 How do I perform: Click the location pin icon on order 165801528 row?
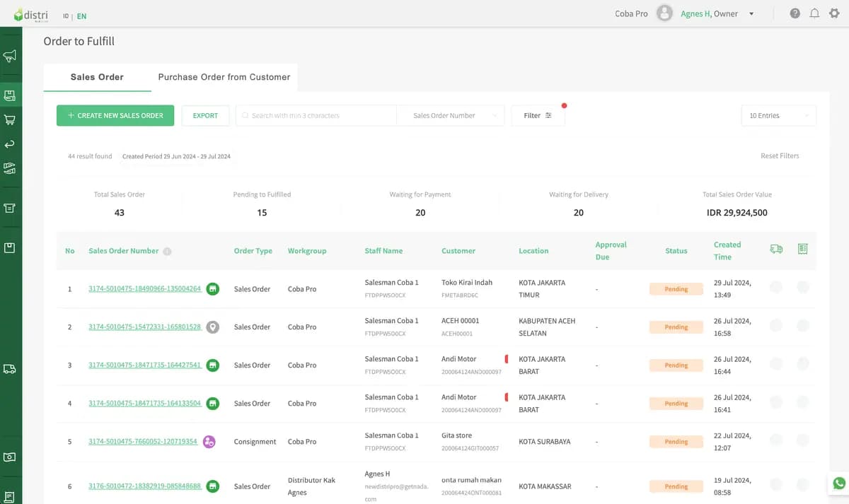(x=212, y=327)
